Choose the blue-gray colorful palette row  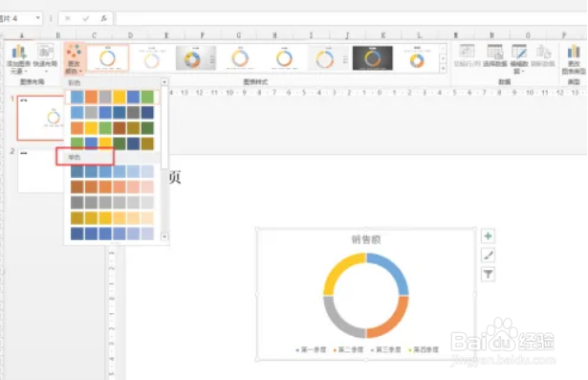point(112,112)
